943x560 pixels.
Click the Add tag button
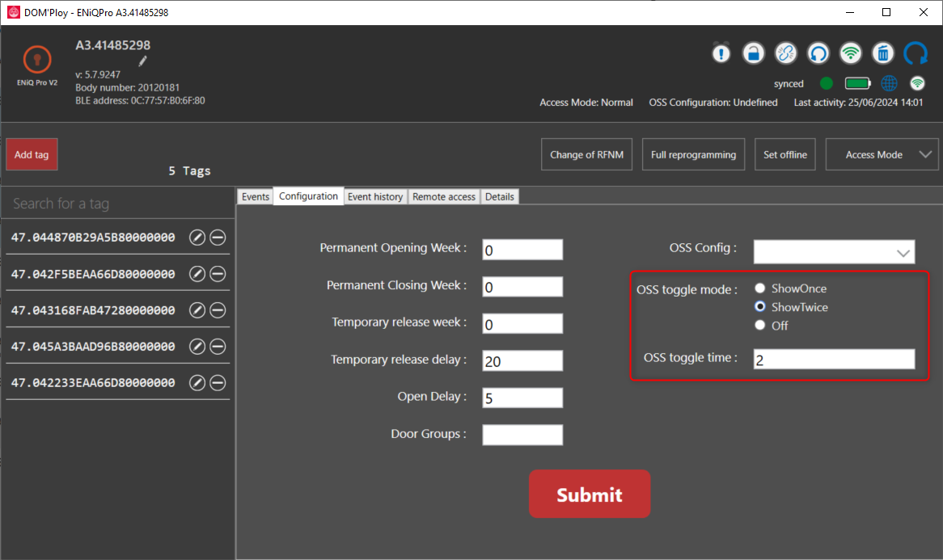[x=32, y=154]
